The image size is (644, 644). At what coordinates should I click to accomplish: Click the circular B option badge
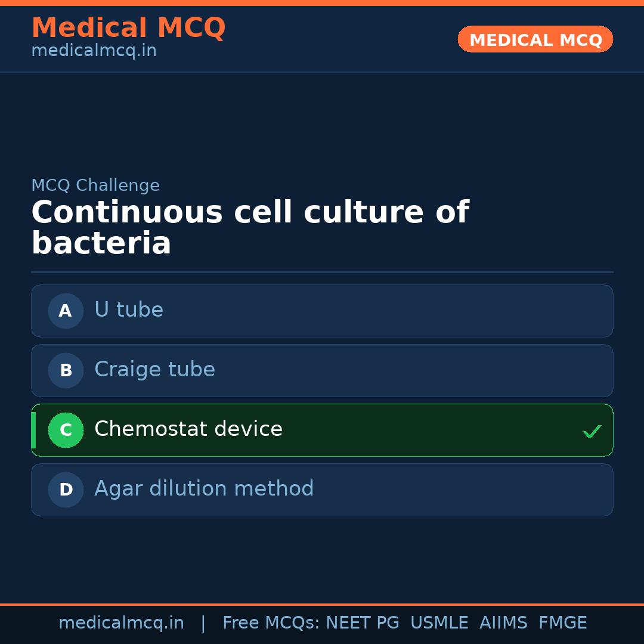click(x=66, y=370)
